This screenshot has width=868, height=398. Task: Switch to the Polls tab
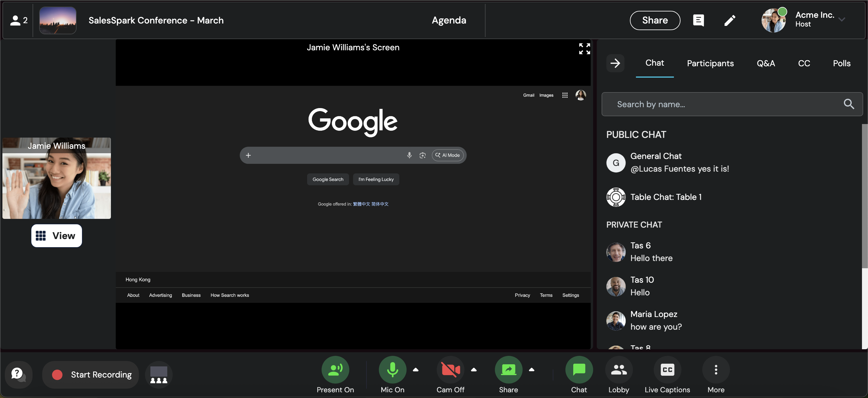coord(841,63)
